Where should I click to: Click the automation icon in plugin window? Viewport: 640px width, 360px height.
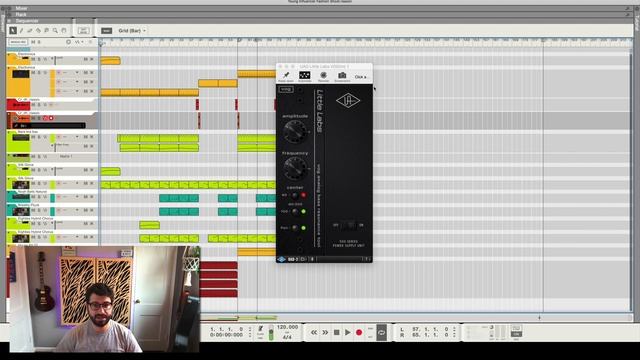[x=304, y=76]
